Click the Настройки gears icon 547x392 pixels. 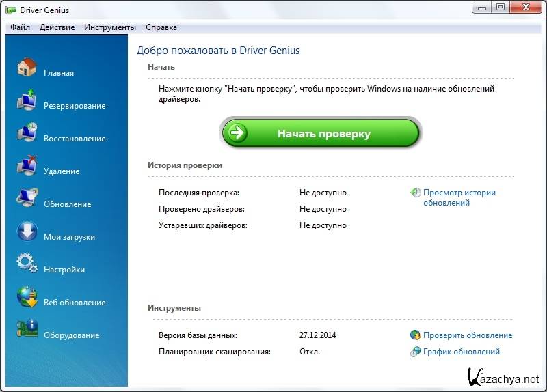pos(27,264)
